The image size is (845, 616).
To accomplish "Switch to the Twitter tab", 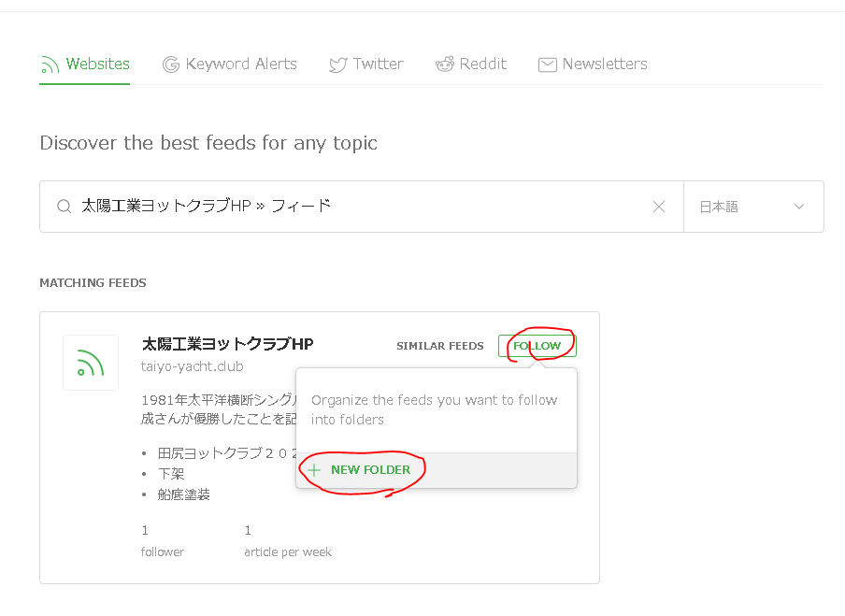I will (365, 64).
